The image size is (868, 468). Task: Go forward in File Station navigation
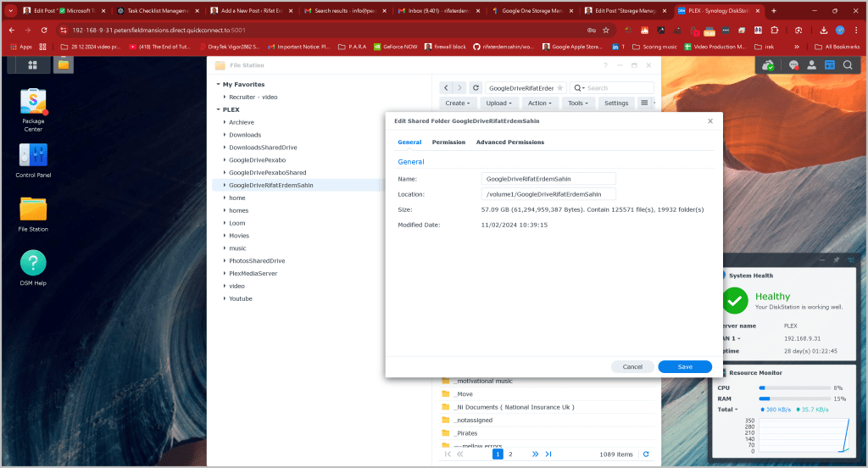[459, 87]
